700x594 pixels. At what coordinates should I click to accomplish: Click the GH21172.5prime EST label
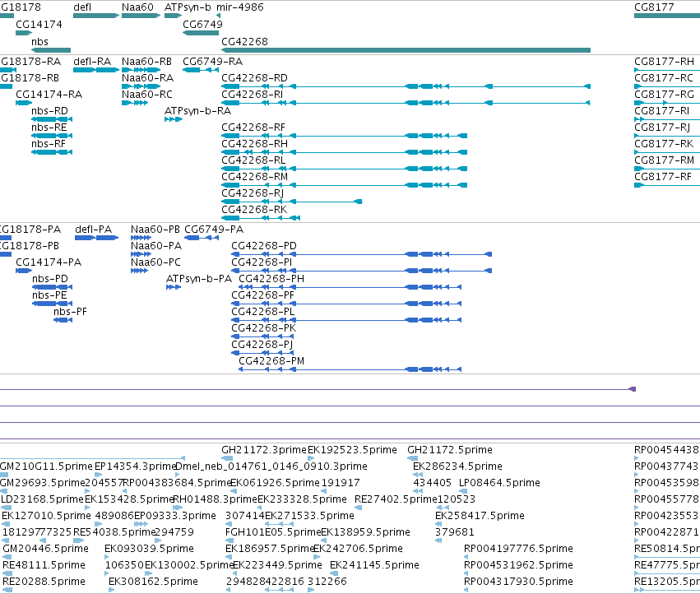tap(450, 450)
